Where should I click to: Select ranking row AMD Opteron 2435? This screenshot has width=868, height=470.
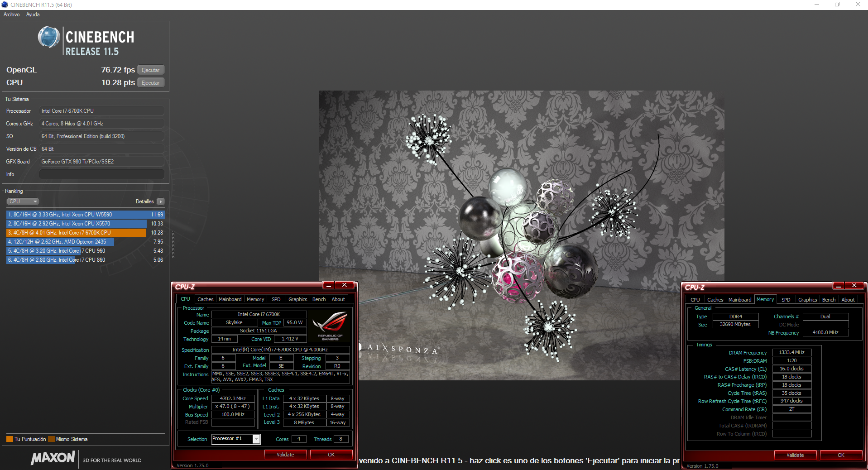[86, 242]
